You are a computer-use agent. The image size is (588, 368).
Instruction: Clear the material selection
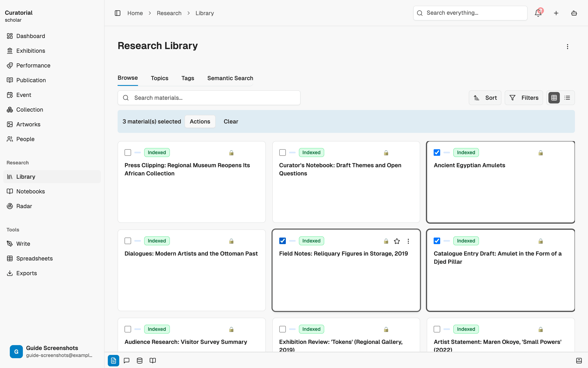pos(231,121)
